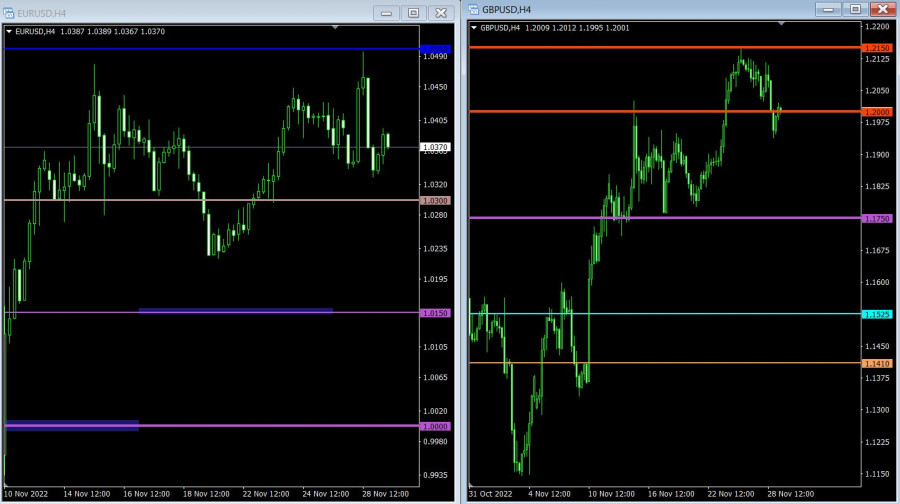
Task: Select the orange 1.1410 level label
Action: (877, 364)
